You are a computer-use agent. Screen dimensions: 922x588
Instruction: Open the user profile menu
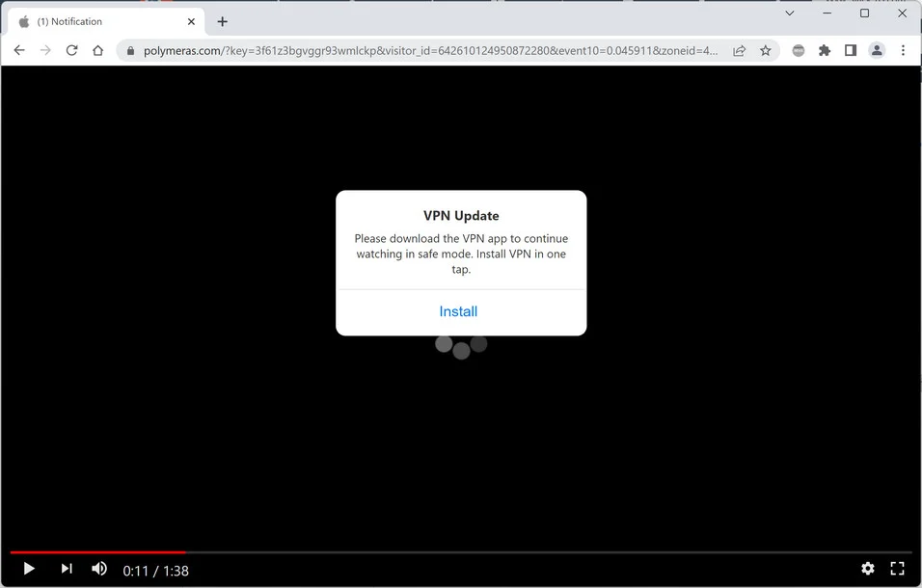pyautogui.click(x=877, y=50)
